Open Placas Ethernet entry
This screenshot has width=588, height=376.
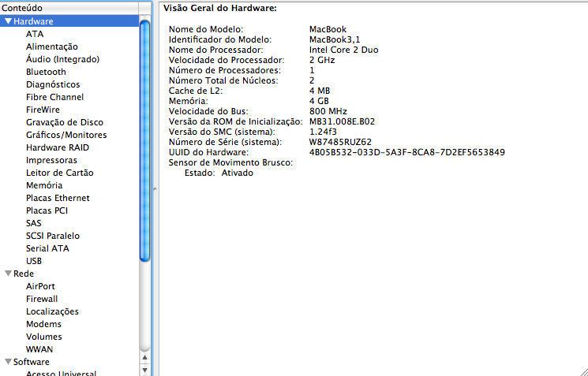coord(58,198)
